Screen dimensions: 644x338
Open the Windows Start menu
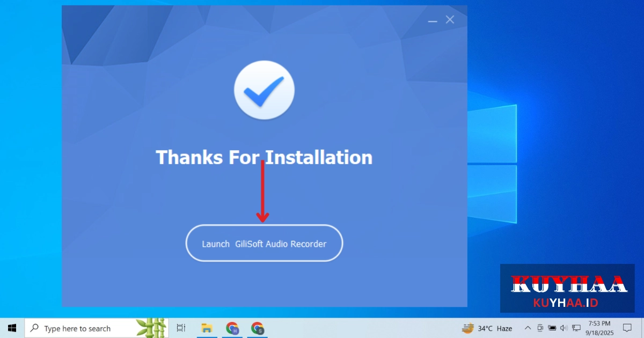coord(12,328)
